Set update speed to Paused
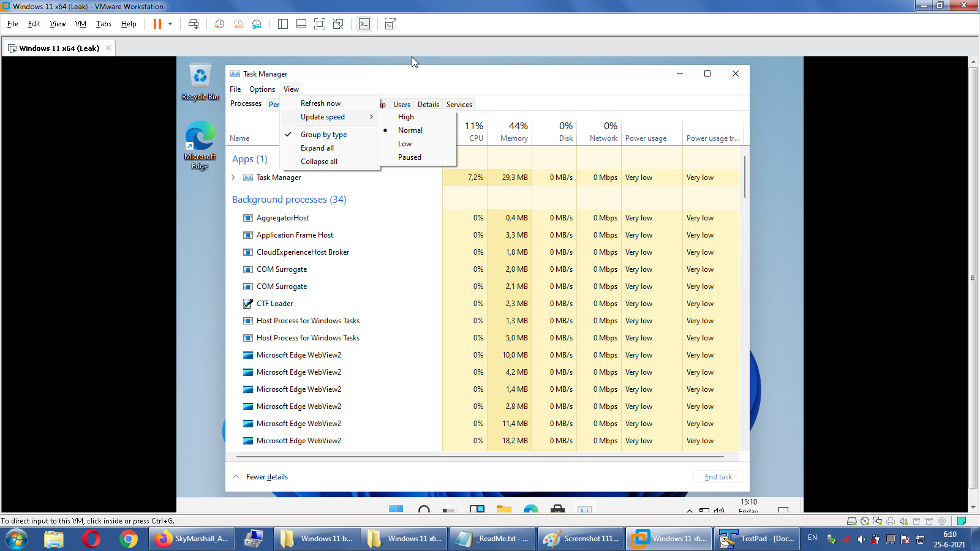Image resolution: width=980 pixels, height=551 pixels. click(409, 157)
